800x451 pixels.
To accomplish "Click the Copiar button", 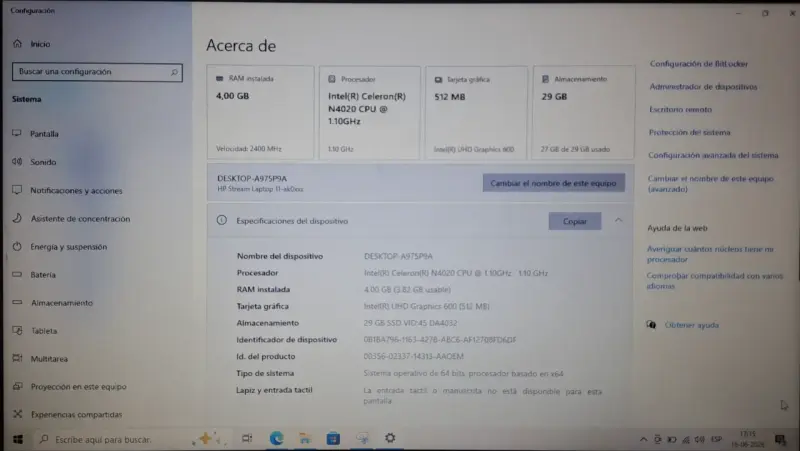I will click(x=574, y=221).
